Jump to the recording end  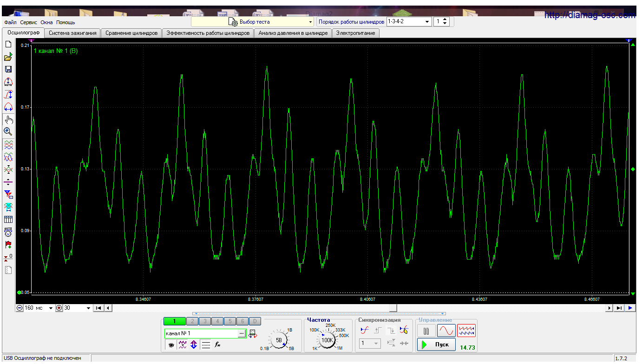coord(619,308)
